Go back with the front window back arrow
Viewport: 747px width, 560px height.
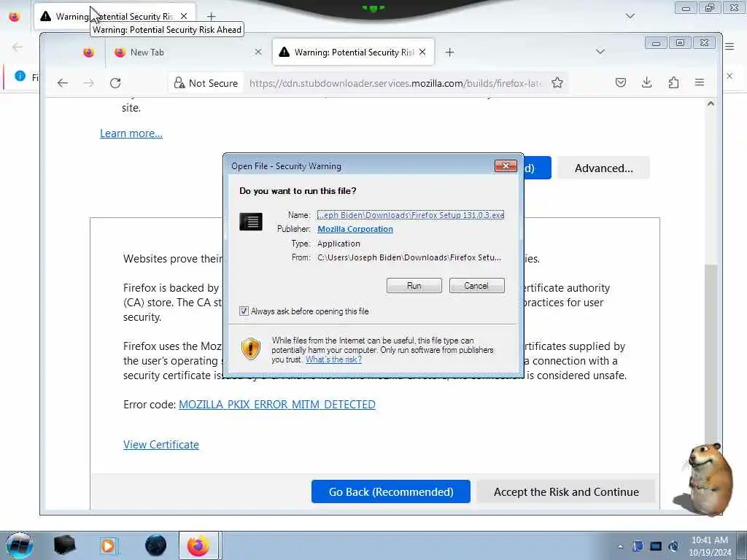point(63,83)
